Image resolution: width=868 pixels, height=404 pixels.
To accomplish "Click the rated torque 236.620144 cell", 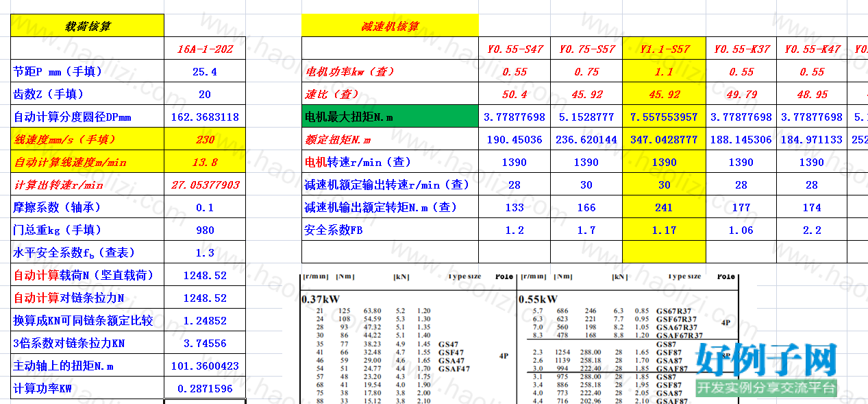I will pos(586,139).
